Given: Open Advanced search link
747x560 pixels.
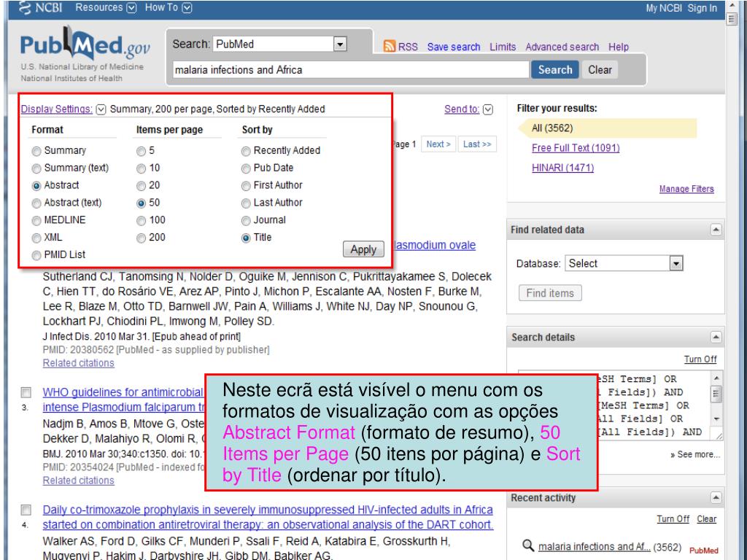Looking at the screenshot, I should click(562, 47).
